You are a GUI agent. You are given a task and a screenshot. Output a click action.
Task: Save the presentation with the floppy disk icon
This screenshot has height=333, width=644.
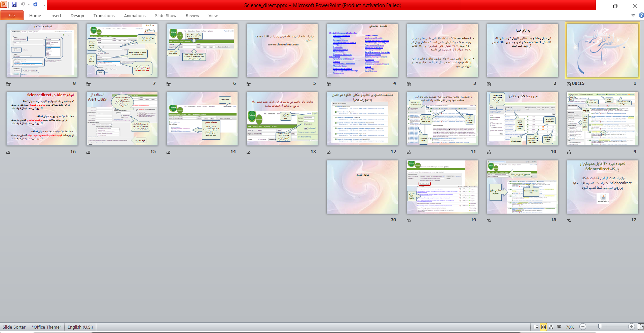[14, 5]
